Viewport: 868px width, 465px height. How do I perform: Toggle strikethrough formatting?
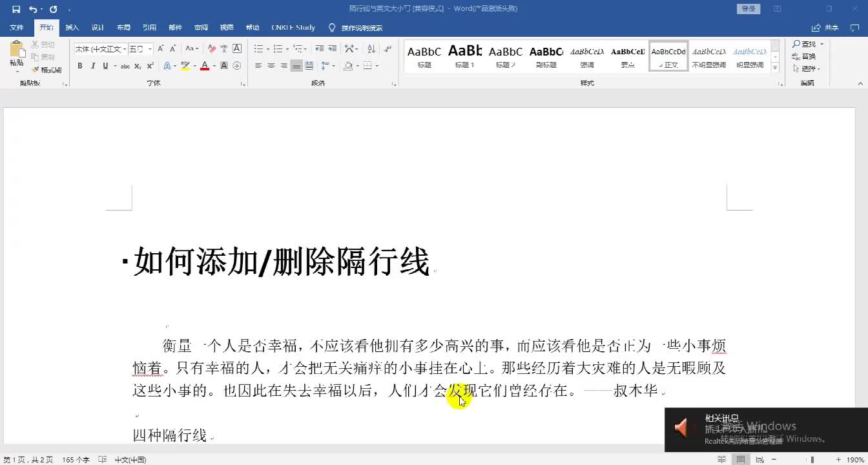coord(125,66)
